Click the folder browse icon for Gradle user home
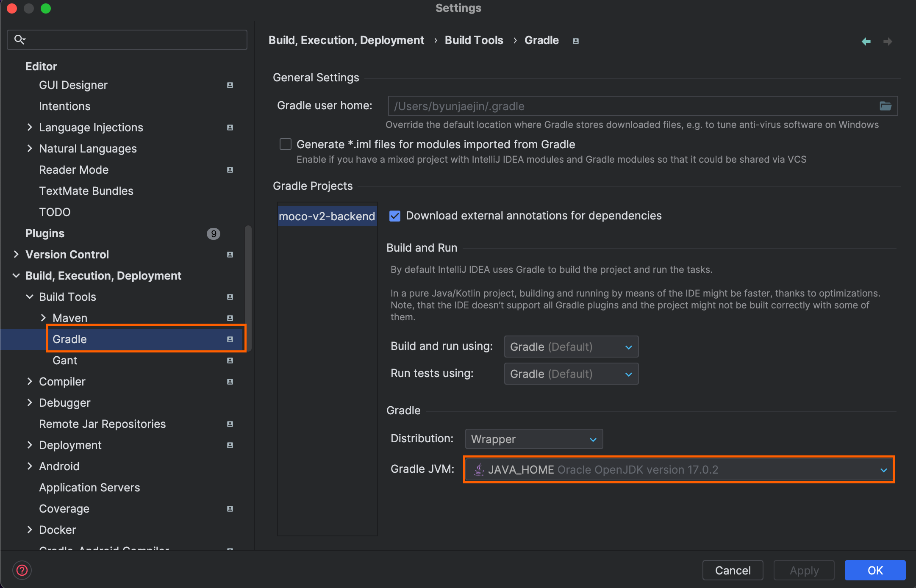 [885, 106]
